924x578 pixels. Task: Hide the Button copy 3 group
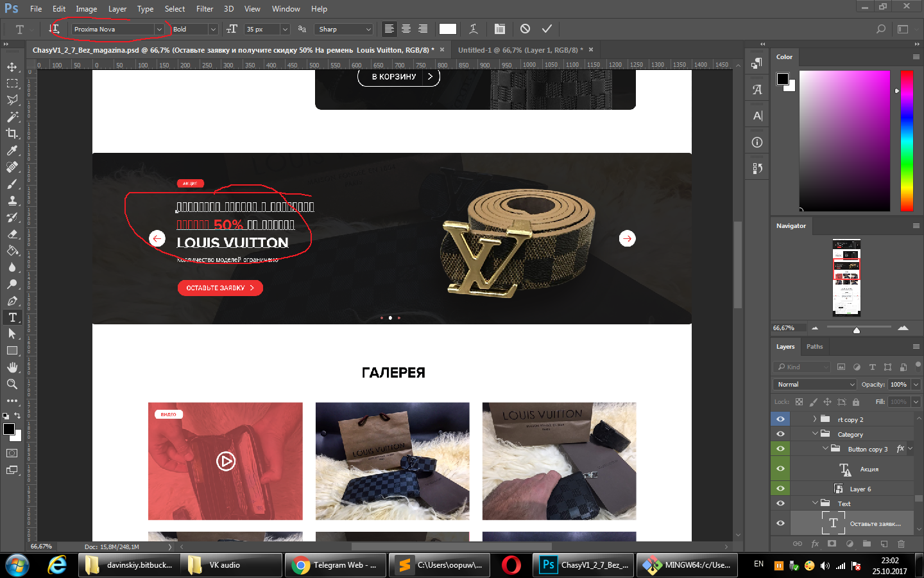[780, 449]
